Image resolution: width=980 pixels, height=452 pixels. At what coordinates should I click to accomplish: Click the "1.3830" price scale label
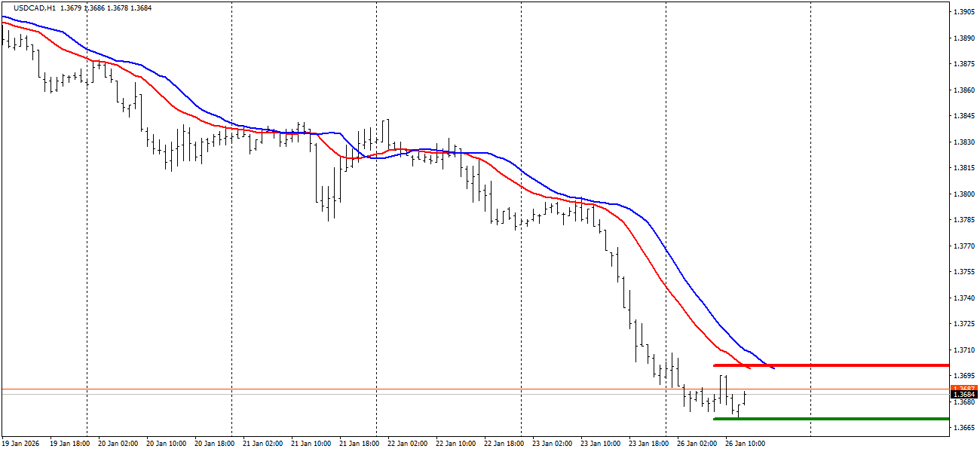tap(964, 142)
